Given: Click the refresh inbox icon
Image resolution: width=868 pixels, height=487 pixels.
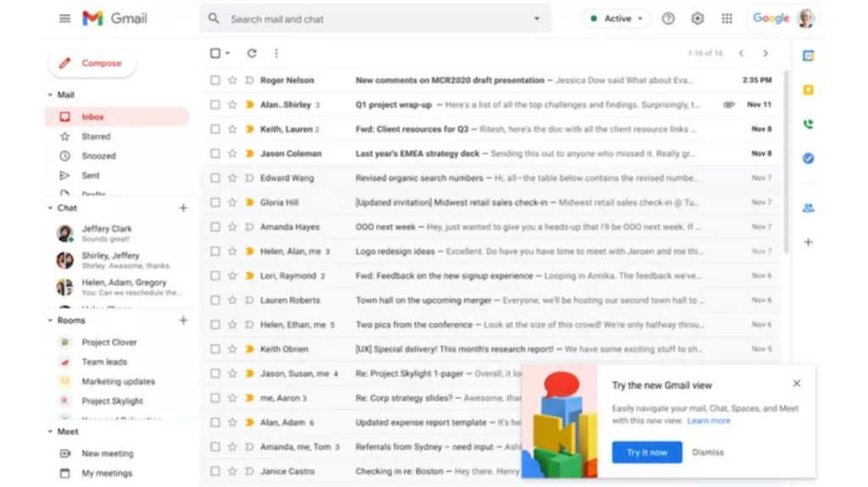Looking at the screenshot, I should [252, 53].
